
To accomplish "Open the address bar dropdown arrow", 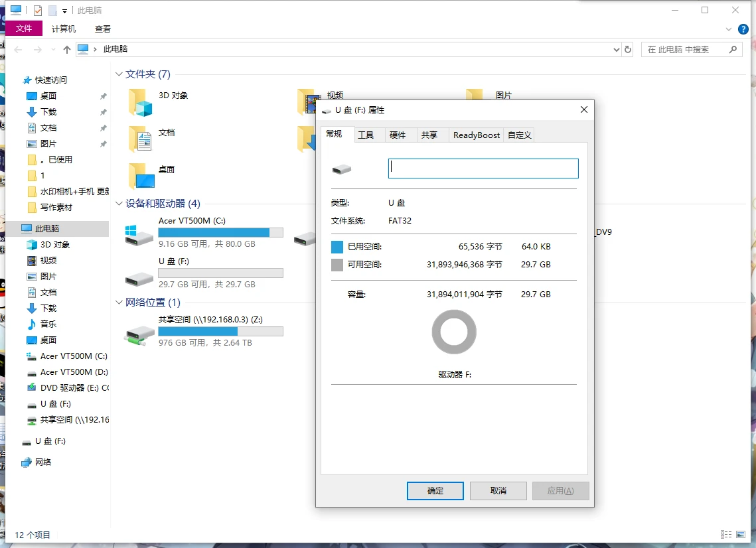I will (x=615, y=49).
